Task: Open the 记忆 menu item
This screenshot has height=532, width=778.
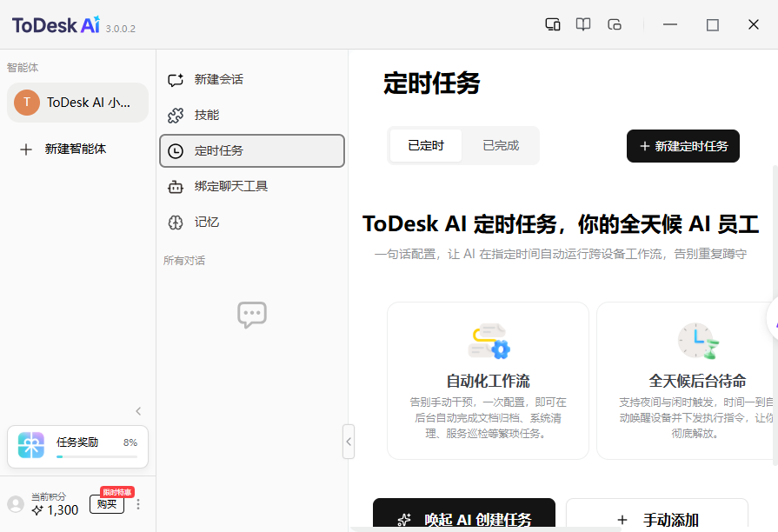Action: coord(252,223)
